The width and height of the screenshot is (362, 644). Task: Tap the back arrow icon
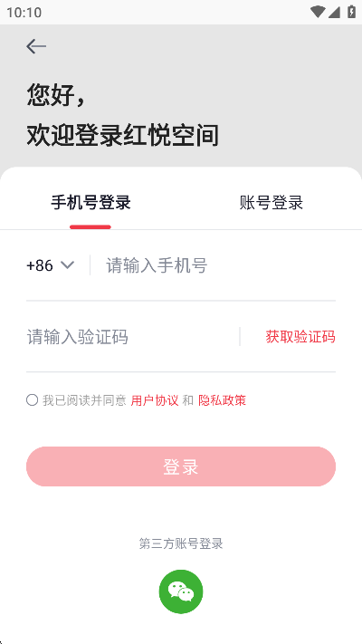point(36,46)
